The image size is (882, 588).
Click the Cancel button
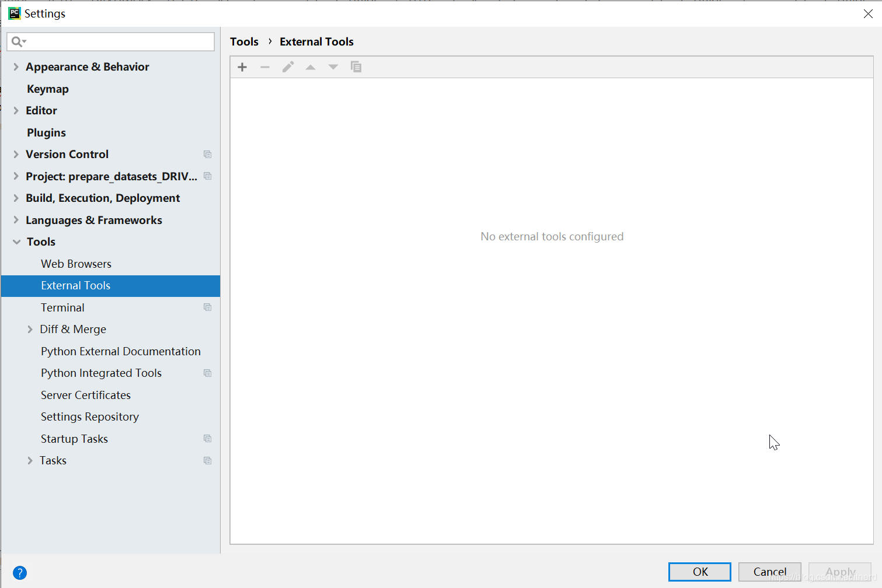point(770,572)
